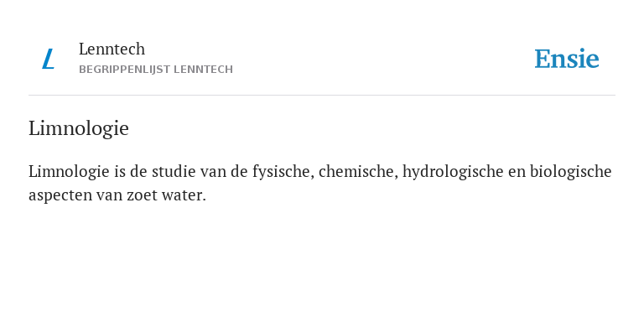Click the line 'aspecten van zoet water.'
Viewport: 644px width, 322px height.
click(x=117, y=195)
